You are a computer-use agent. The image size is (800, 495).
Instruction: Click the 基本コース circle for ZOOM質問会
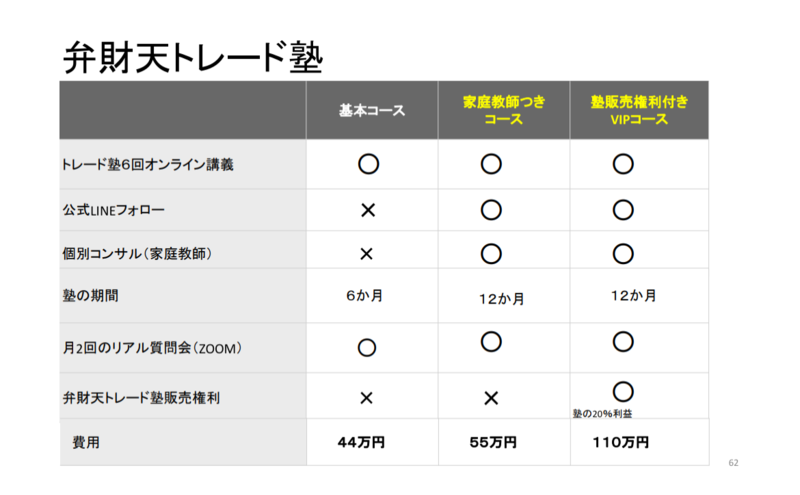pos(366,348)
